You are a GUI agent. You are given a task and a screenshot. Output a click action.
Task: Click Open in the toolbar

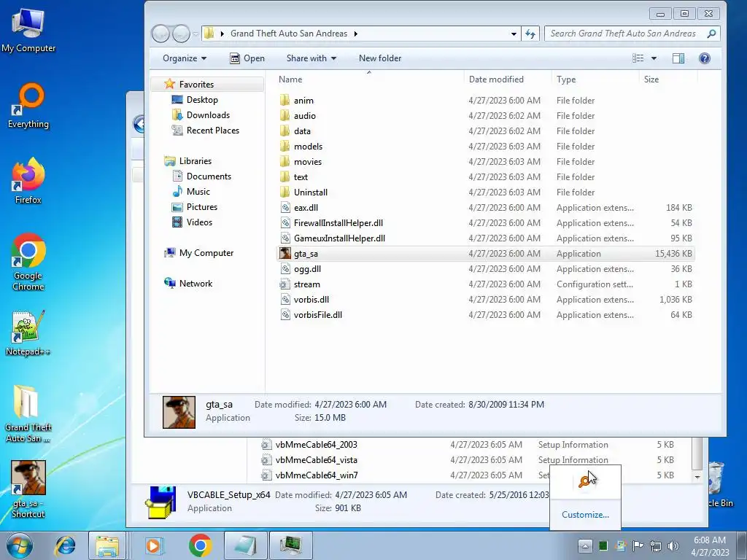247,58
